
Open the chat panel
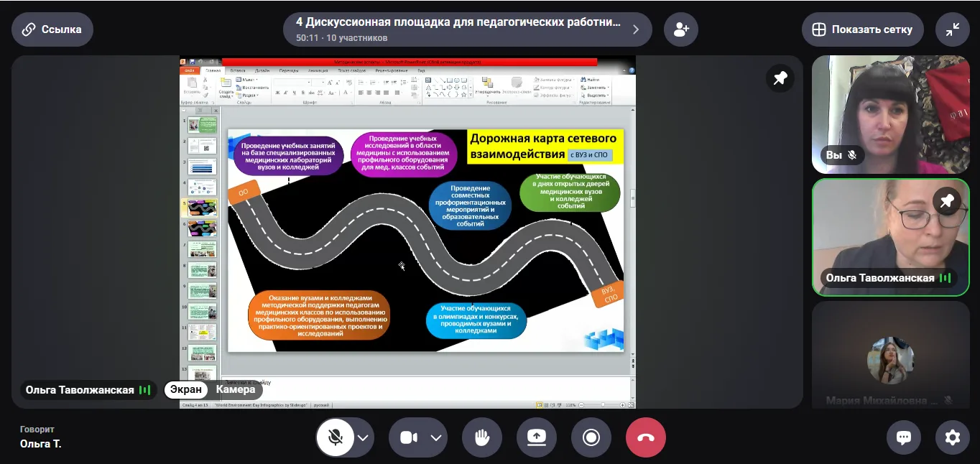pyautogui.click(x=904, y=437)
